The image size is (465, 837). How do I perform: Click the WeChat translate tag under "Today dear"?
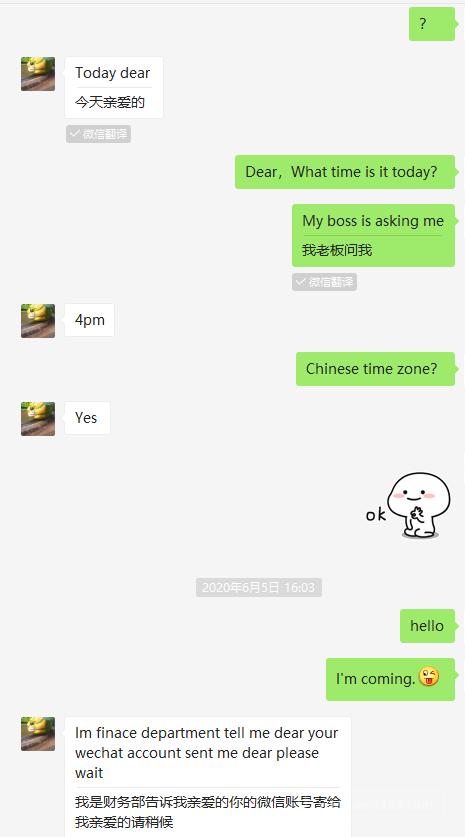pyautogui.click(x=98, y=134)
